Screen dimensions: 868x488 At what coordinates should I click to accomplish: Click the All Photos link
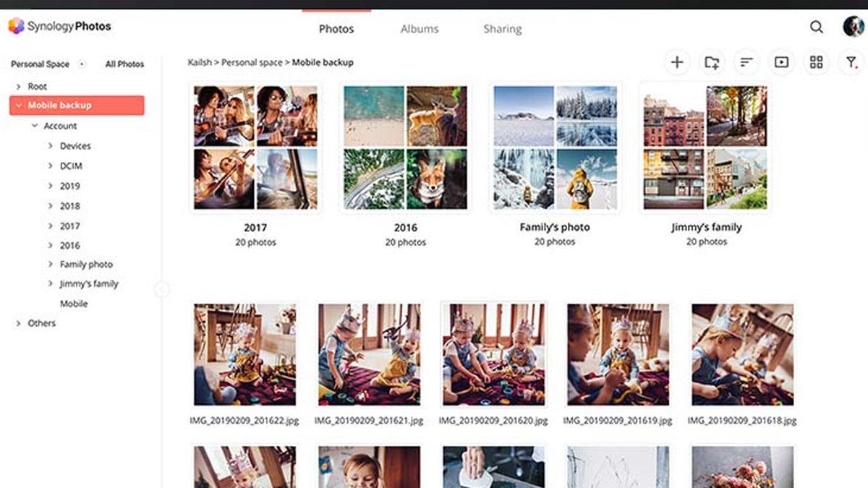pos(124,64)
